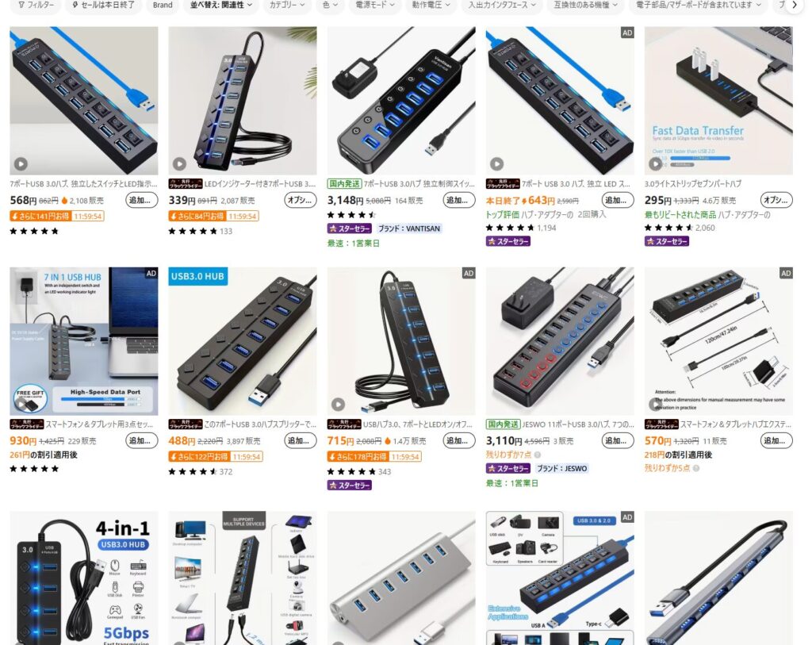Viewport: 812px width, 645px height.
Task: Toggle the Brand filter chip
Action: click(x=163, y=6)
